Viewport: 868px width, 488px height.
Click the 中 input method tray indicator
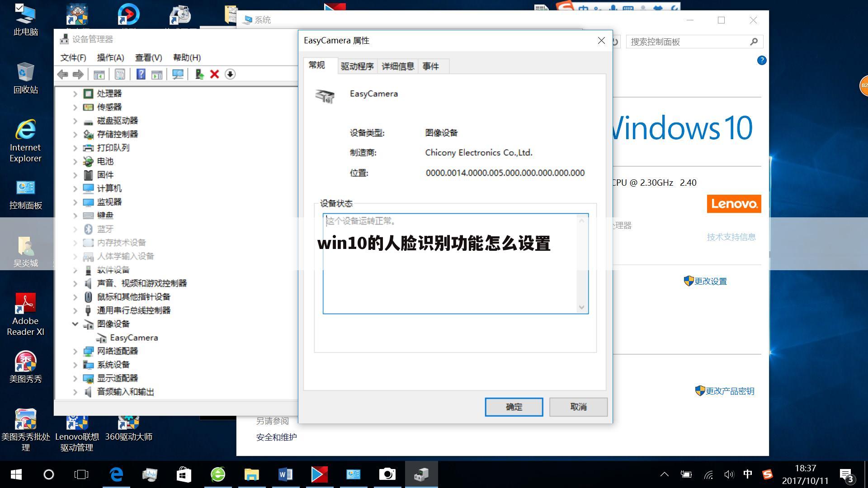[x=747, y=474]
